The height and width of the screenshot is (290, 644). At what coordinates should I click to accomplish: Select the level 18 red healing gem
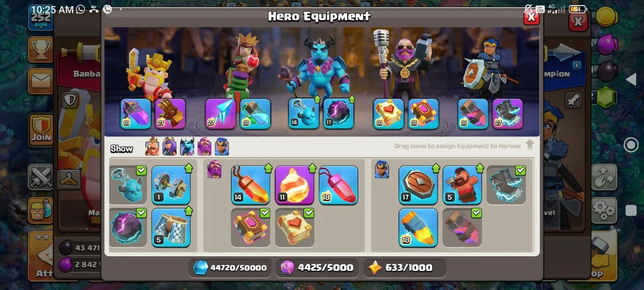(338, 185)
